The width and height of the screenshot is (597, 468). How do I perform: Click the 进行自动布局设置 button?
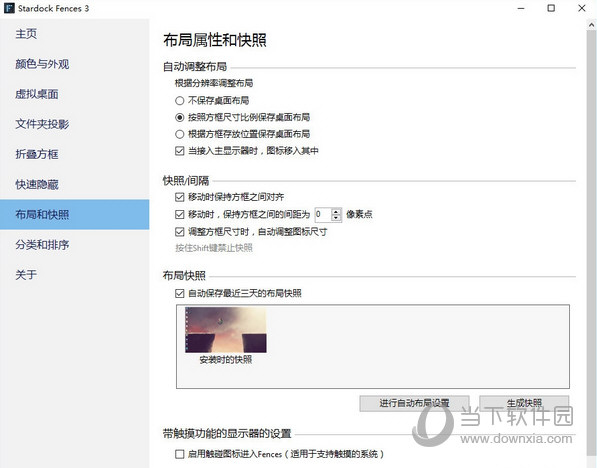(414, 403)
